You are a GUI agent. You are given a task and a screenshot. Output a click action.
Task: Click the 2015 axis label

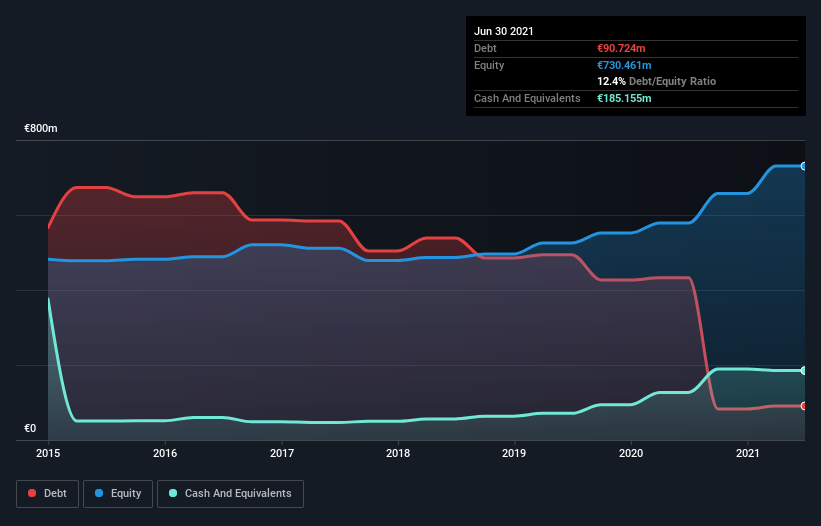pos(48,453)
